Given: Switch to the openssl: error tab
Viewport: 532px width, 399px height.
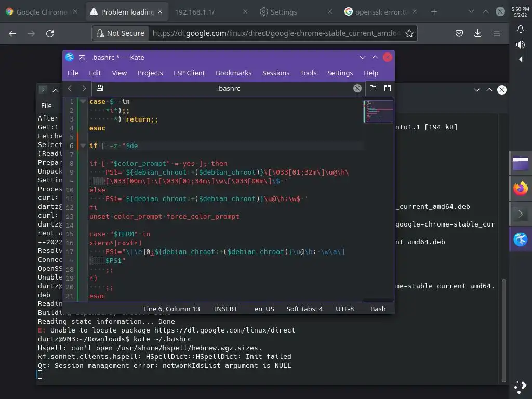Looking at the screenshot, I should point(380,12).
